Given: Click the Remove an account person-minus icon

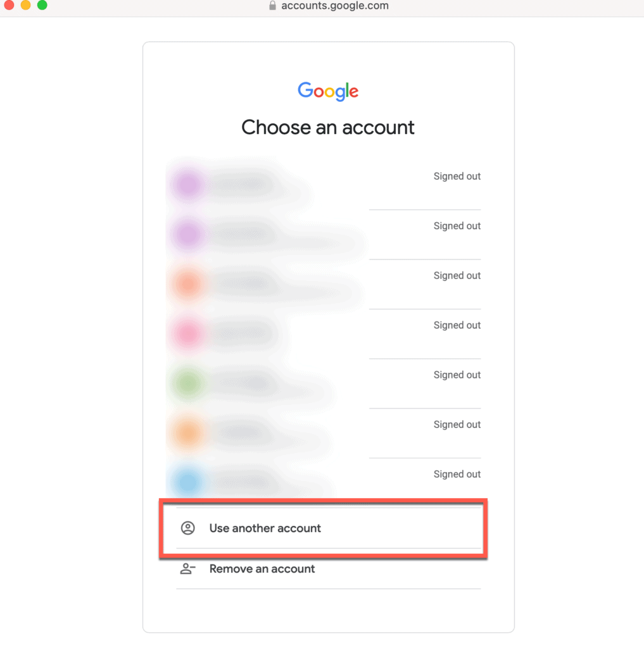Looking at the screenshot, I should (x=187, y=569).
